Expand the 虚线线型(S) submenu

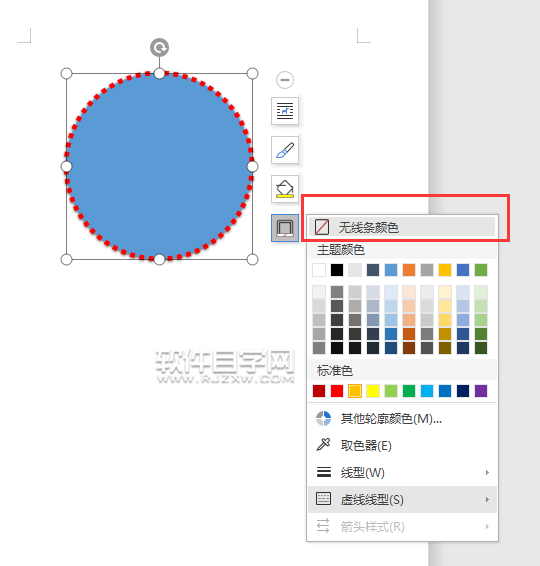pyautogui.click(x=402, y=500)
